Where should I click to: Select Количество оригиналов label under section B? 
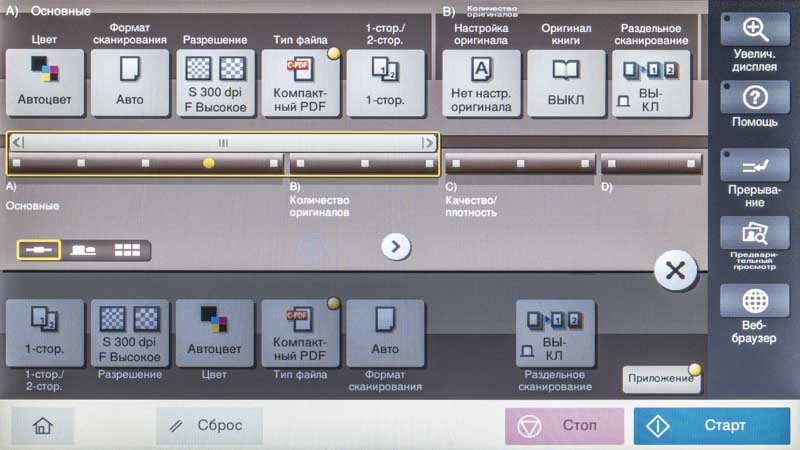[319, 206]
